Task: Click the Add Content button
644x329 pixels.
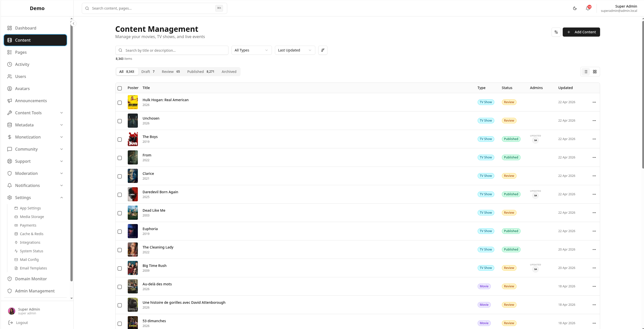Action: 581,32
